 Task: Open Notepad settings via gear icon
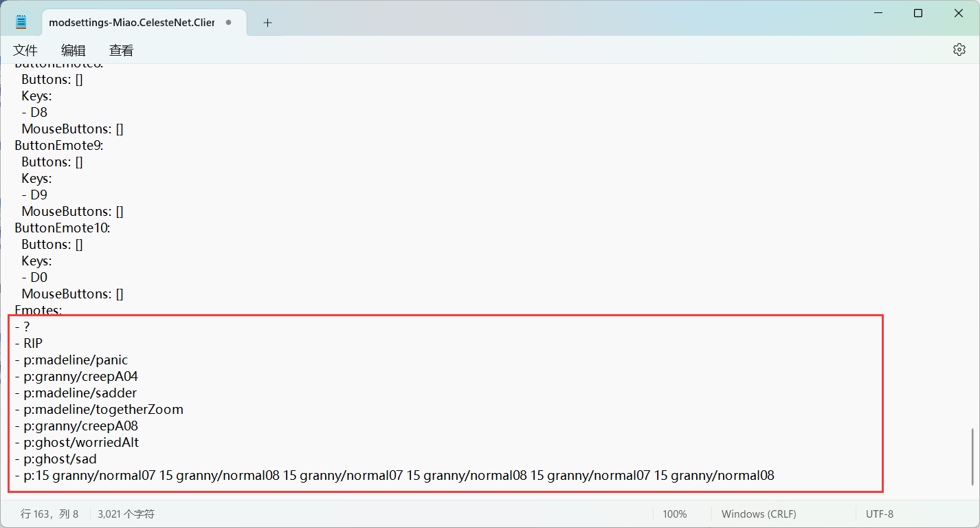[x=959, y=50]
